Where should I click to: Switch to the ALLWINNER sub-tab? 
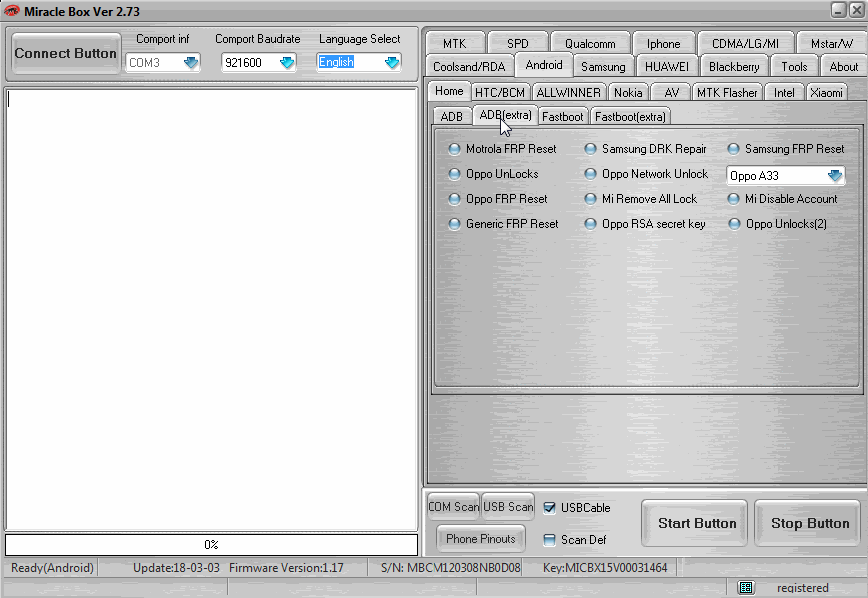coord(569,93)
